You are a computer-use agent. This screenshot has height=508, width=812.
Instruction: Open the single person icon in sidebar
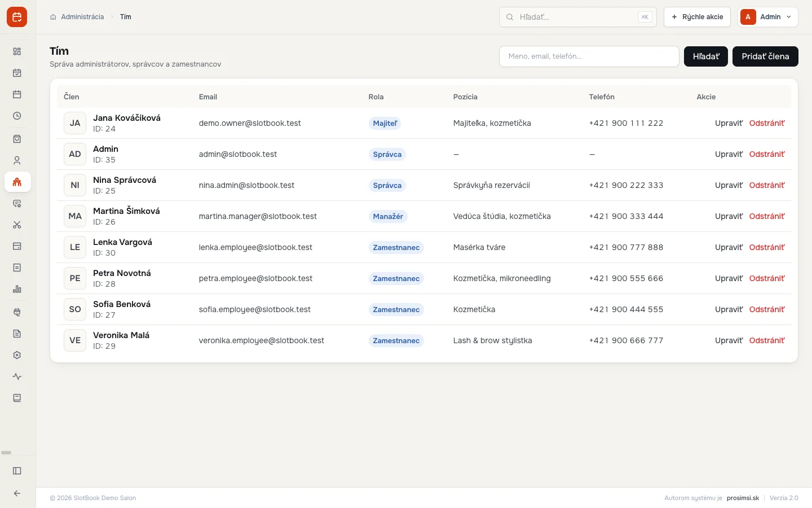tap(17, 160)
